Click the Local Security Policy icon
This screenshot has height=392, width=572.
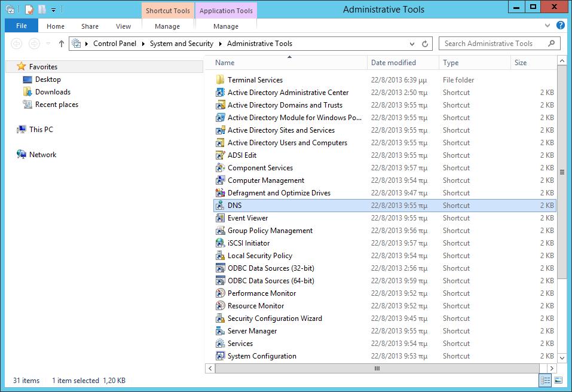pos(220,256)
